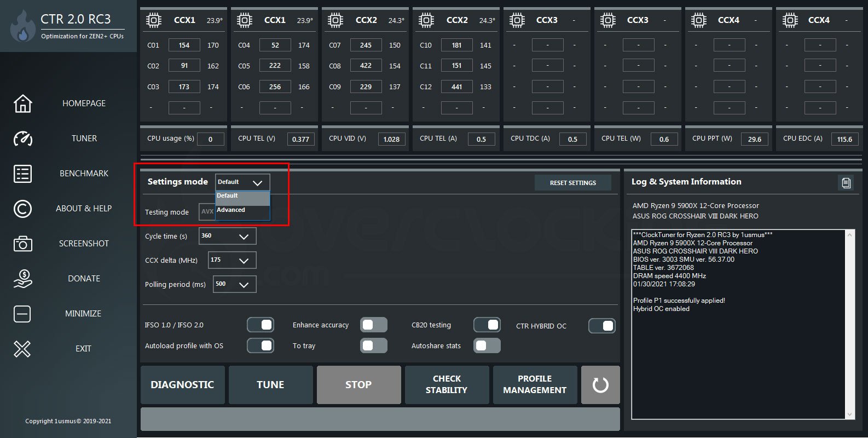868x438 pixels.
Task: Toggle CTR HYBRID OC switch
Action: pos(602,326)
